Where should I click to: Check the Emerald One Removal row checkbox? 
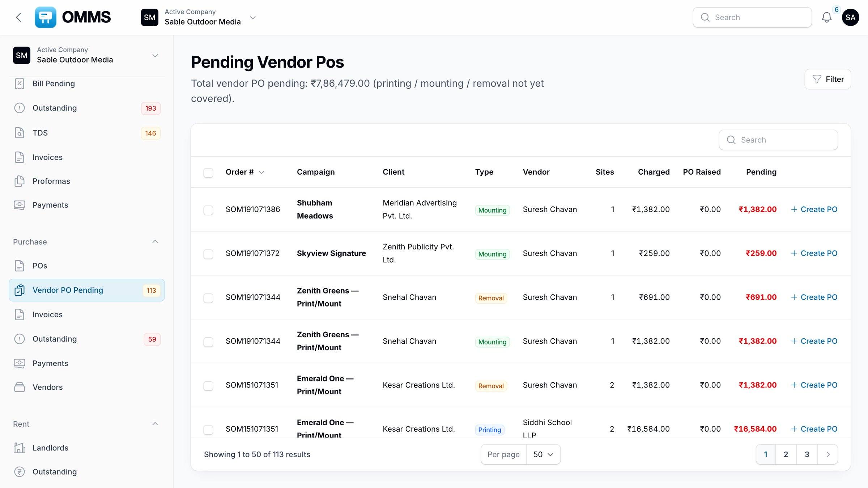point(208,386)
